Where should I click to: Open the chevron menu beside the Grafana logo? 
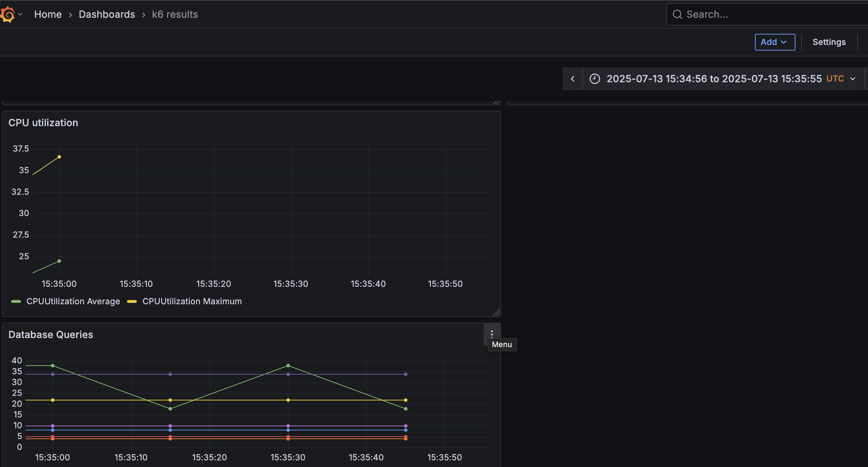[20, 14]
